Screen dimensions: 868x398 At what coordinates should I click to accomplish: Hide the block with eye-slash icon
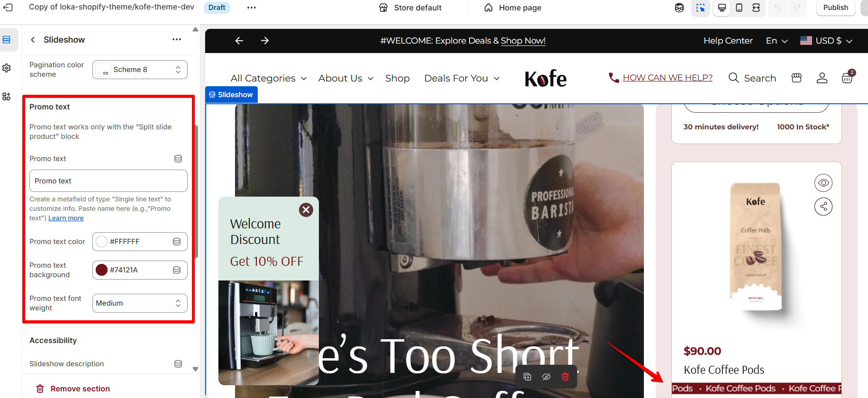click(x=546, y=377)
